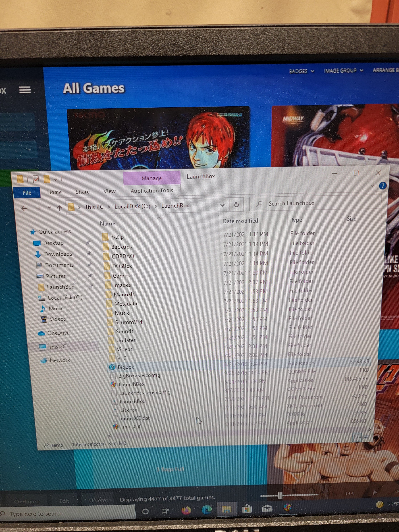This screenshot has height=532, width=399.
Task: Sort files by Date modified column
Action: 240,221
